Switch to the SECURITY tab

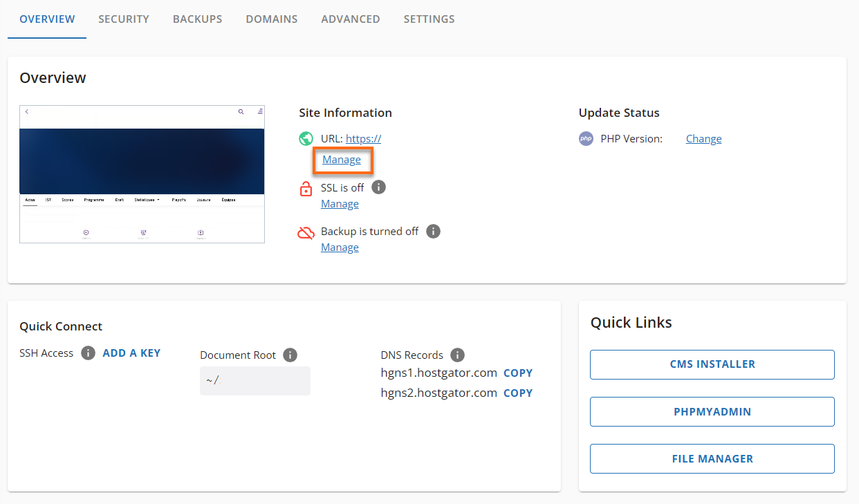(124, 19)
